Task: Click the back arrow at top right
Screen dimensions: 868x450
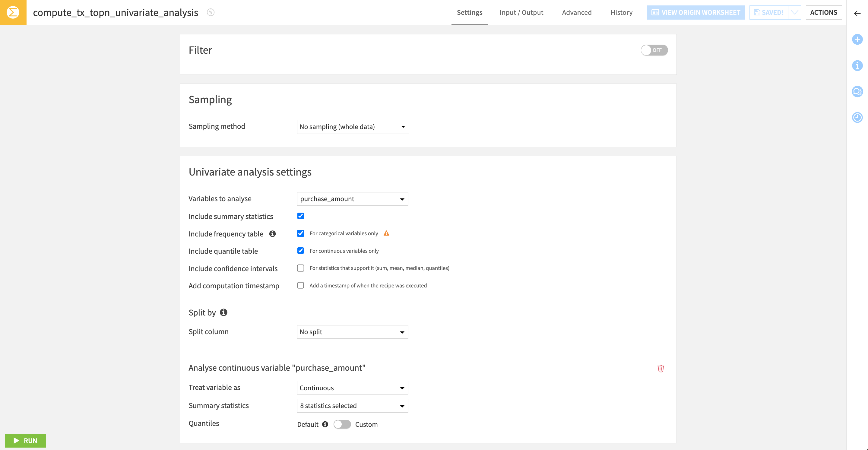Action: click(x=857, y=14)
